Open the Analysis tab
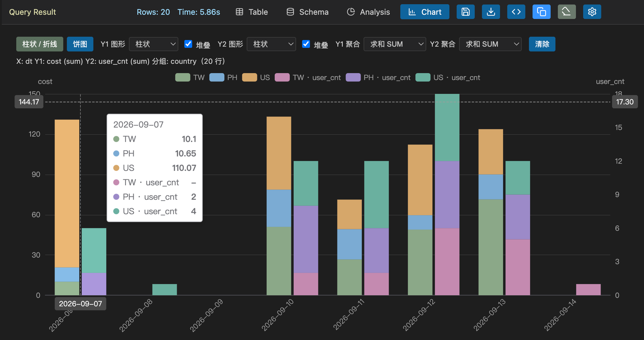Screen dimensions: 644x340 [x=368, y=12]
